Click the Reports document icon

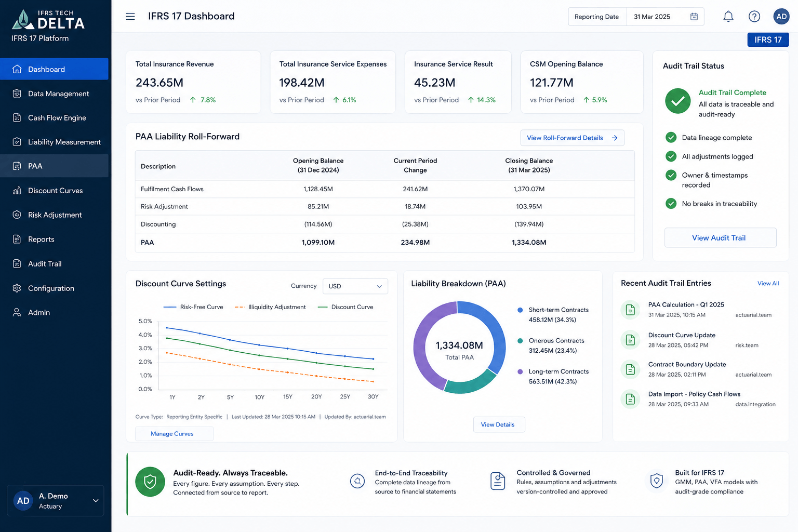pos(17,240)
